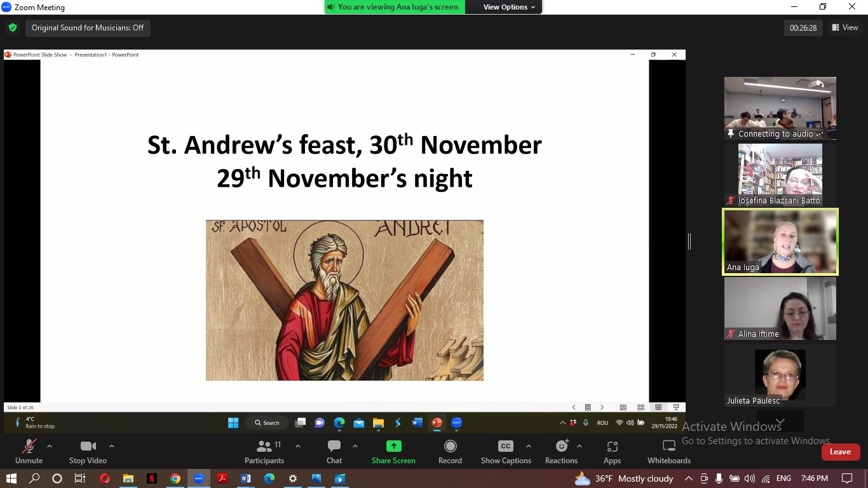Open Windows Search magnifier icon
Image resolution: width=868 pixels, height=488 pixels.
[x=34, y=478]
